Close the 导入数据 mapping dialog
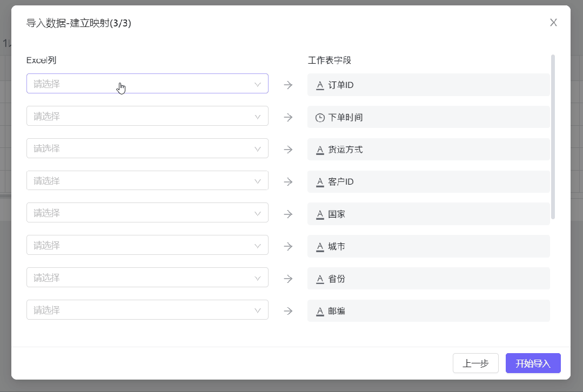Screen dimensions: 583x392 tap(553, 23)
